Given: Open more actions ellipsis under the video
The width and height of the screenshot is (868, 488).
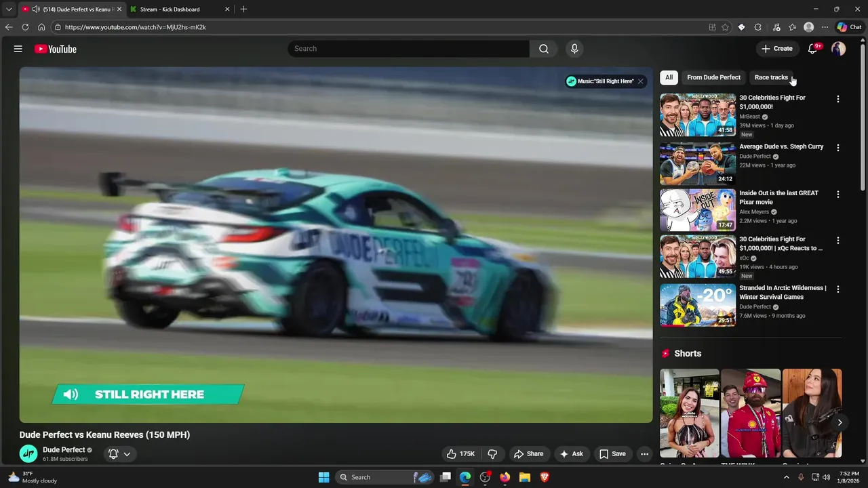Looking at the screenshot, I should click(645, 454).
